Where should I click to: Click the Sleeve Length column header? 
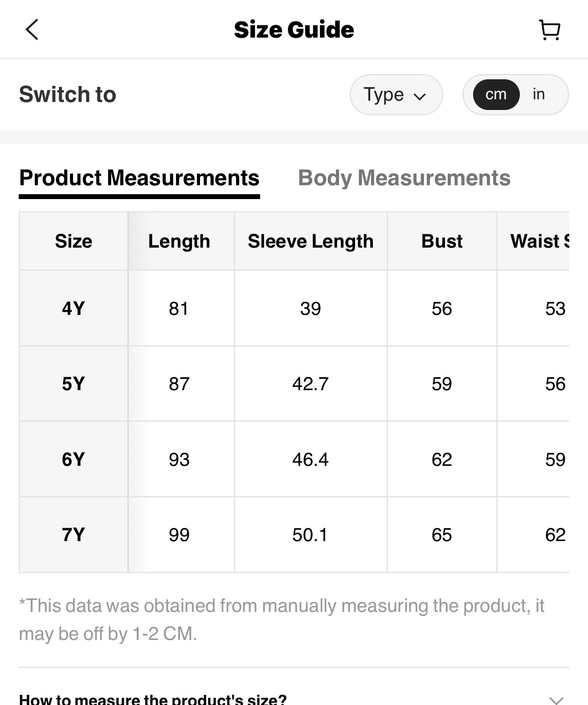pyautogui.click(x=310, y=241)
